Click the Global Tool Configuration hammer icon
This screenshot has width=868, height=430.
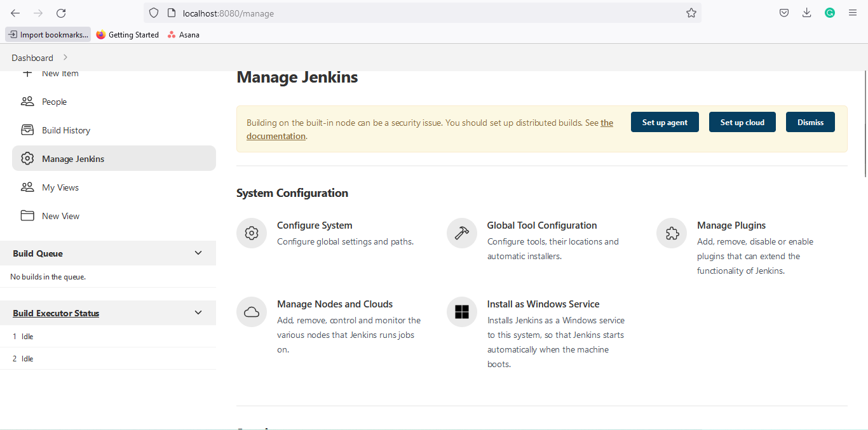coord(461,233)
